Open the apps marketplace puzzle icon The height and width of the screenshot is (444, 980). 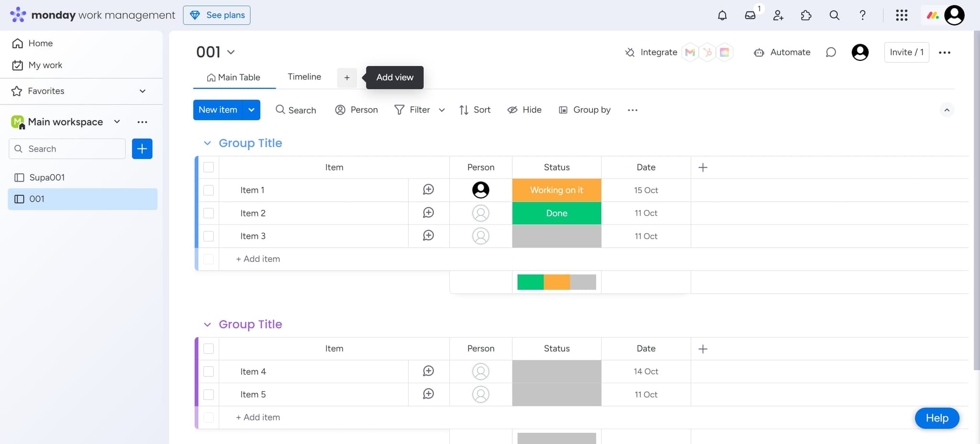pyautogui.click(x=806, y=15)
